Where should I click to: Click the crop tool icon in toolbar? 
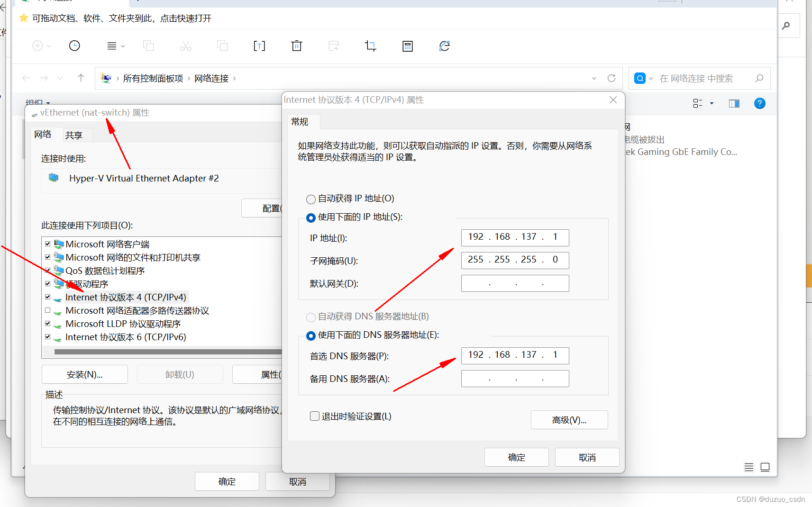371,46
